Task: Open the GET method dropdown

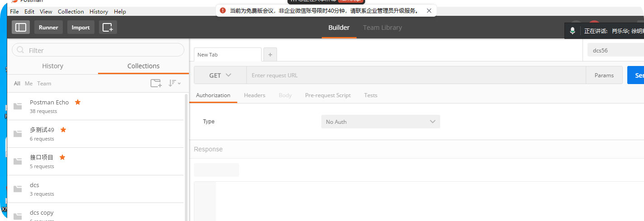Action: tap(220, 75)
